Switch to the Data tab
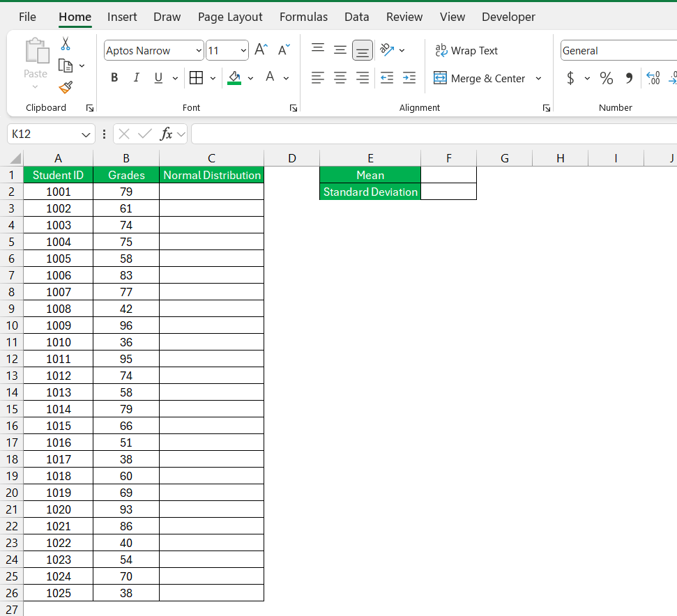 coord(357,17)
